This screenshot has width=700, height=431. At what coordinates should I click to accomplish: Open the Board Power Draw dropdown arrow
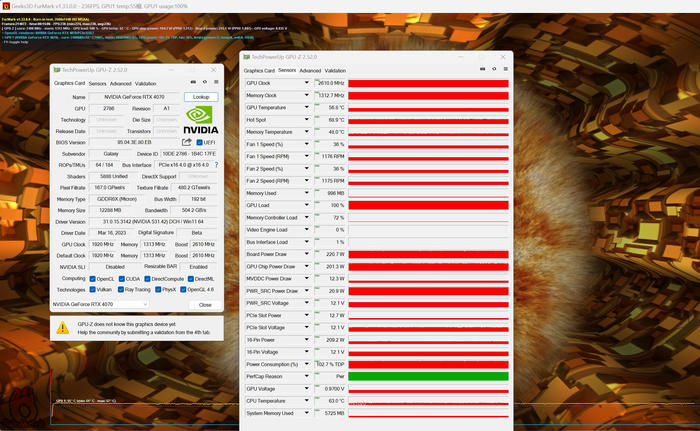[306, 254]
